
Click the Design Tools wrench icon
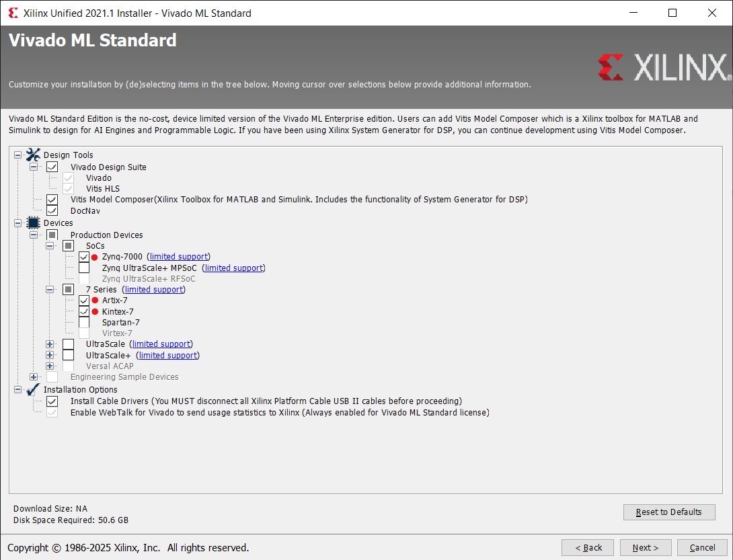tap(33, 154)
